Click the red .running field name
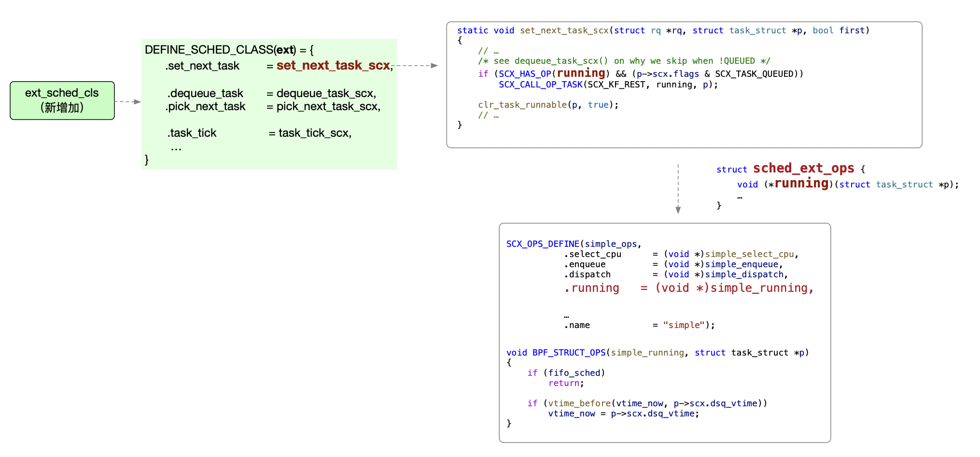The width and height of the screenshot is (980, 457). 592,288
